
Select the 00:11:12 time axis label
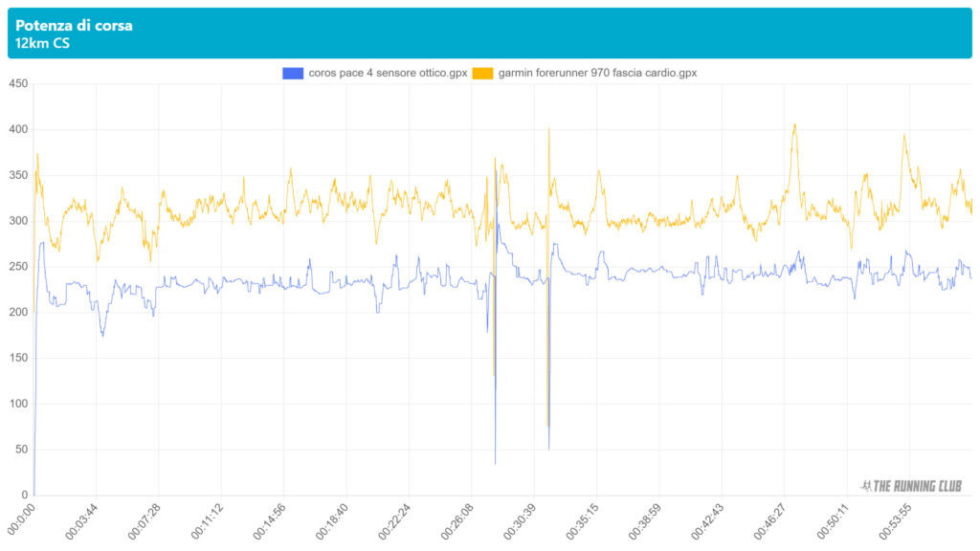[x=208, y=521]
